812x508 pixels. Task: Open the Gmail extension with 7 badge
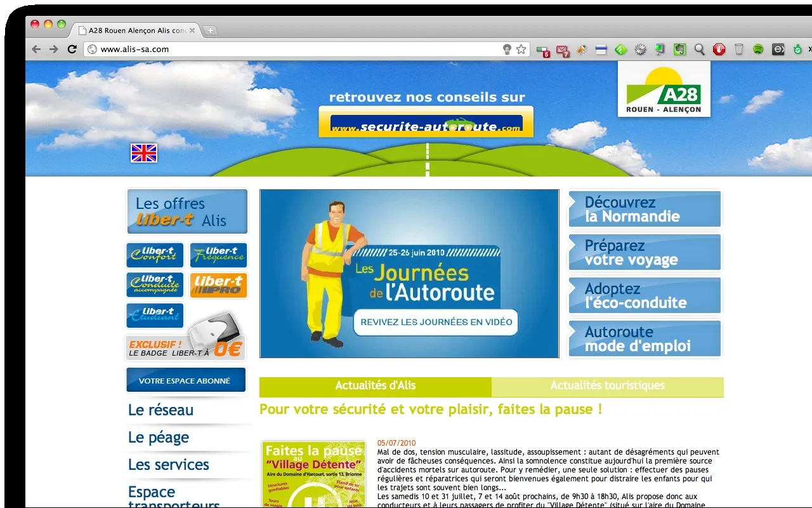pos(563,50)
